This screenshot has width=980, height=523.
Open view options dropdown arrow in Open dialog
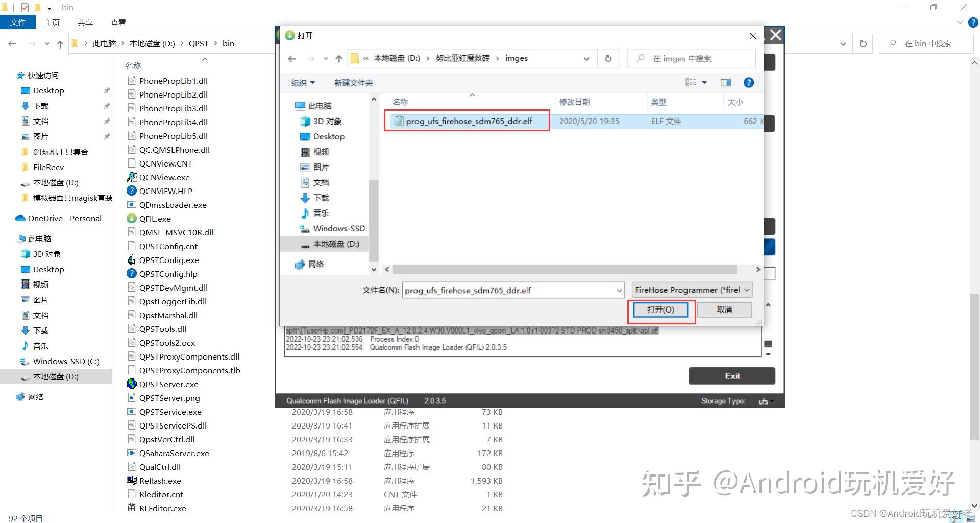[x=704, y=83]
